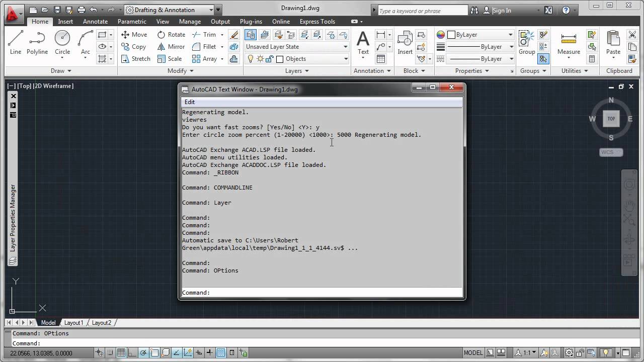Click the Save icon in quick access toolbar
Screen dimensions: 644x362
57,10
